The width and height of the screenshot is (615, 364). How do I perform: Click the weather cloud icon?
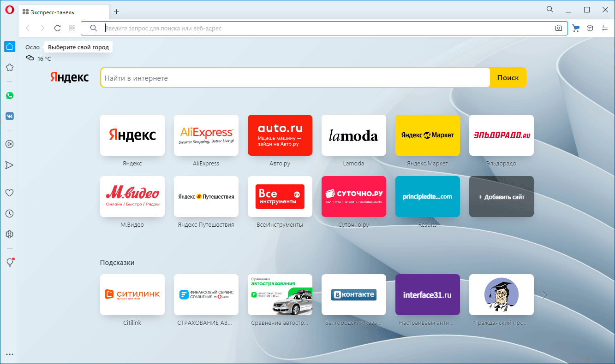click(x=30, y=58)
